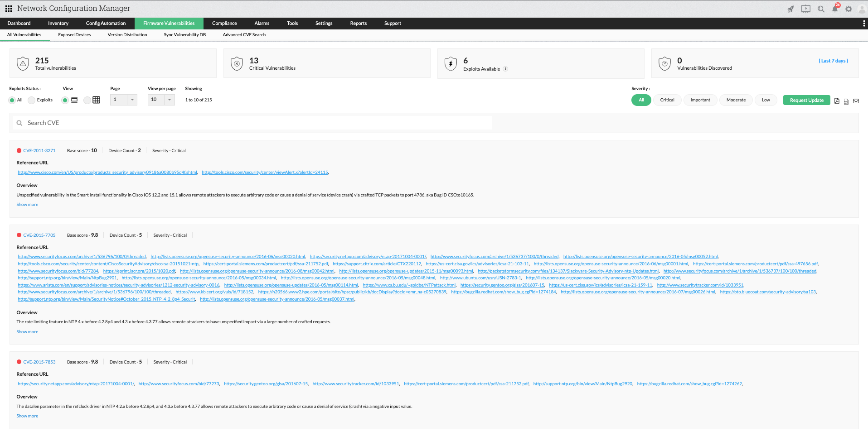Open the video tutorials icon in header
This screenshot has width=868, height=436.
(x=806, y=9)
